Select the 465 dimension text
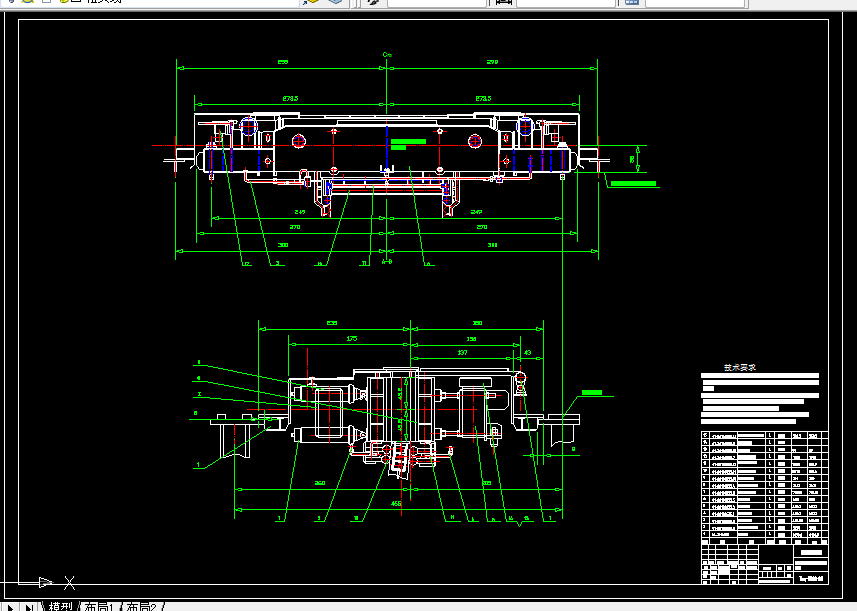 pyautogui.click(x=396, y=504)
